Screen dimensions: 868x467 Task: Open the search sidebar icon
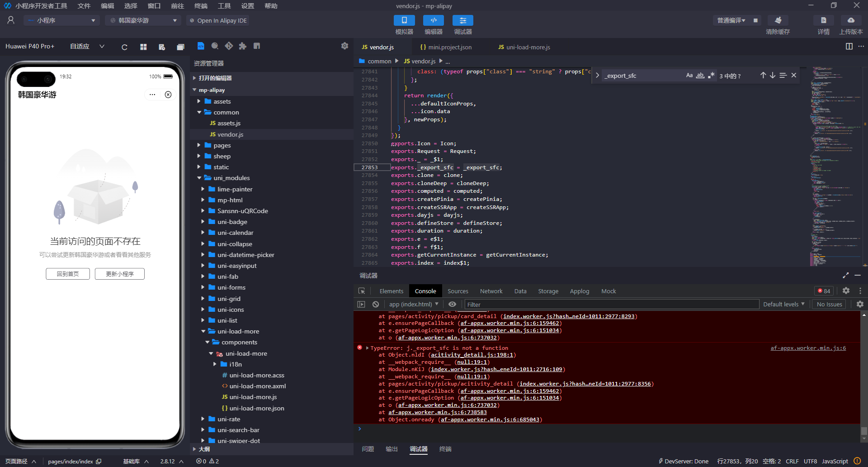[215, 46]
